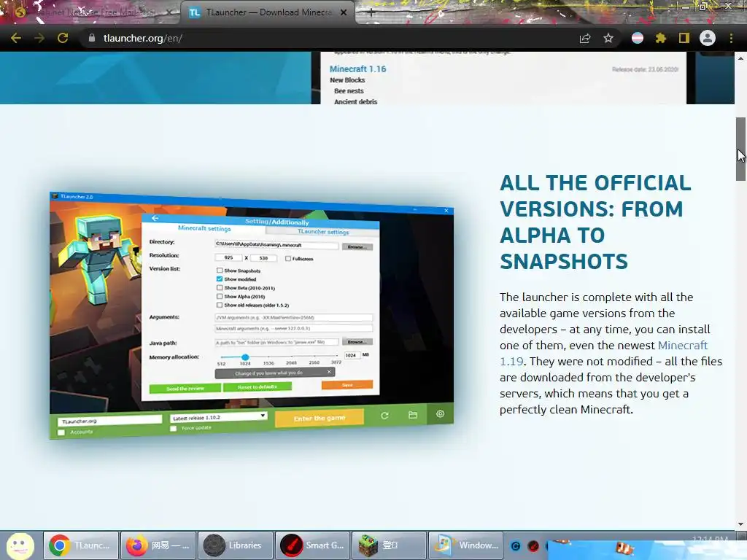This screenshot has width=747, height=560.
Task: Select the TLauncher Download Minecraft tab
Action: coord(267,13)
